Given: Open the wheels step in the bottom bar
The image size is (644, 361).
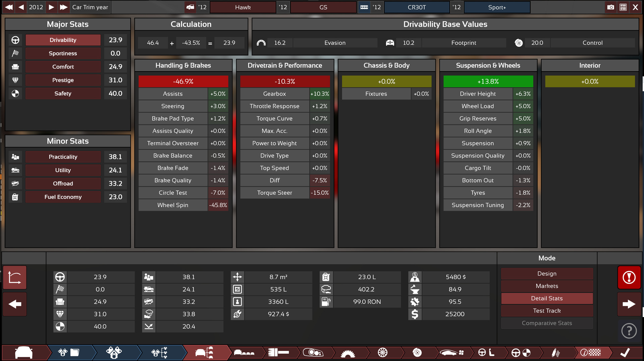Looking at the screenshot, I should pyautogui.click(x=382, y=352).
